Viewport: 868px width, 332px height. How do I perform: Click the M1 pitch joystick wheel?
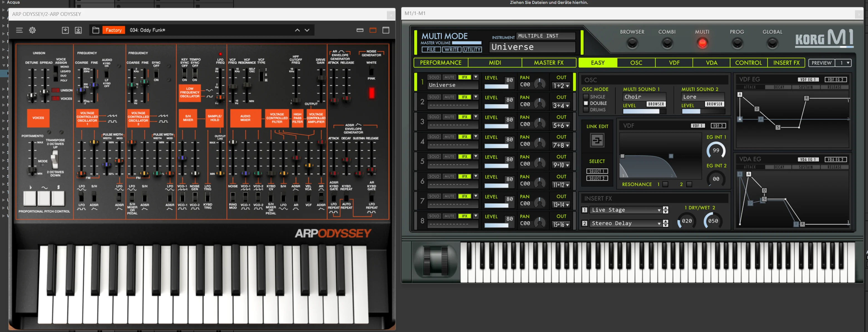pyautogui.click(x=436, y=262)
